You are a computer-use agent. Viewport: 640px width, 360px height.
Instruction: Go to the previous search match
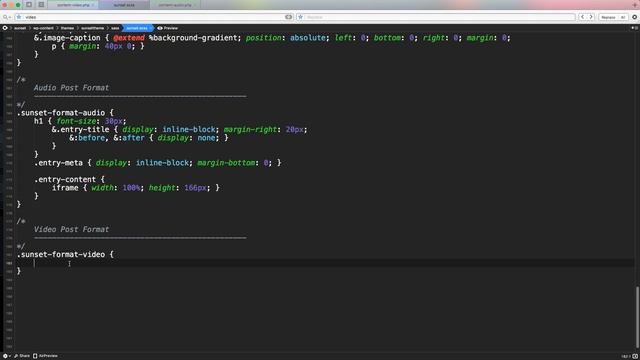[x=582, y=17]
